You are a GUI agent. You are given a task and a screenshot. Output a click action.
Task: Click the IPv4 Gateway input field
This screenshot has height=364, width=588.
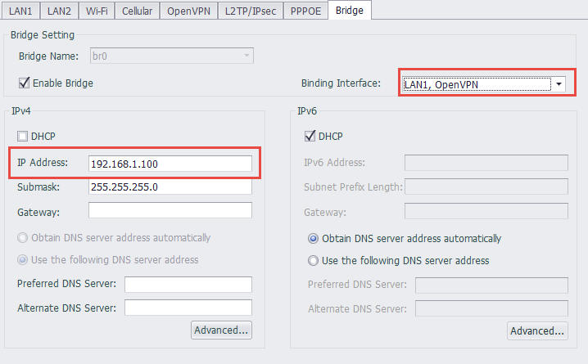click(170, 211)
